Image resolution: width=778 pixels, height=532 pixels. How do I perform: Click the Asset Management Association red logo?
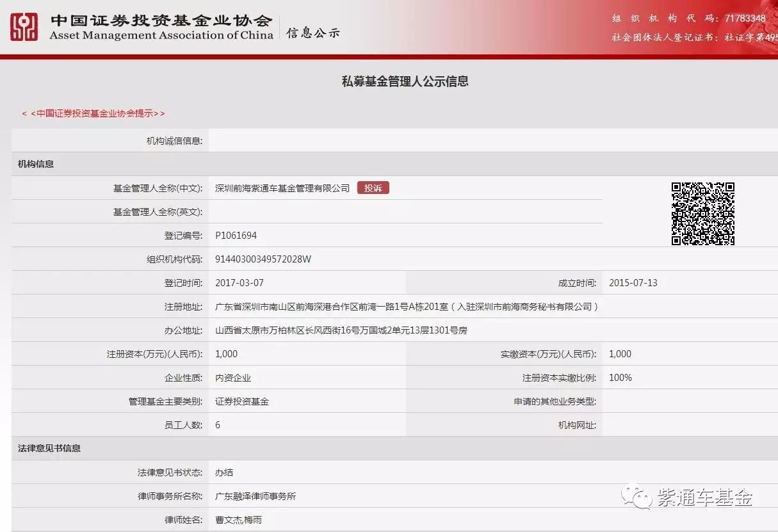(x=24, y=28)
